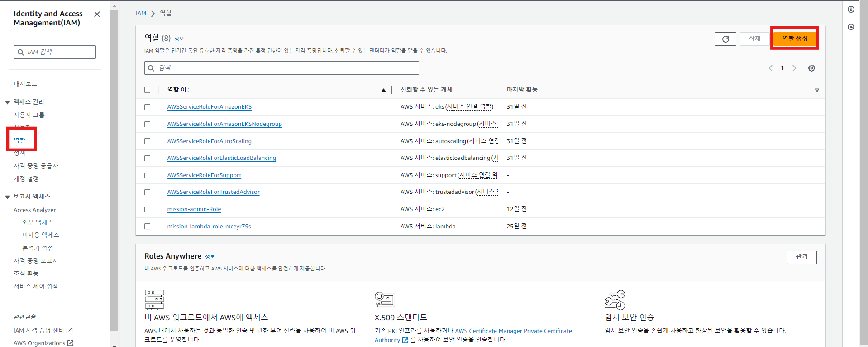Image resolution: width=868 pixels, height=347 pixels.
Task: Click the 역할 생성 button
Action: click(795, 39)
